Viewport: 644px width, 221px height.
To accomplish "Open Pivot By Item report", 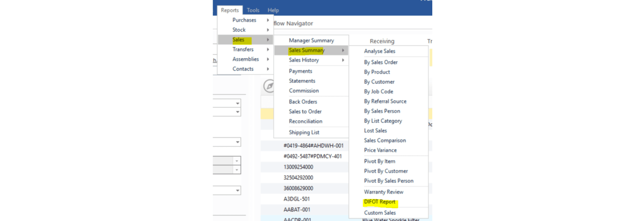I will pos(388,161).
